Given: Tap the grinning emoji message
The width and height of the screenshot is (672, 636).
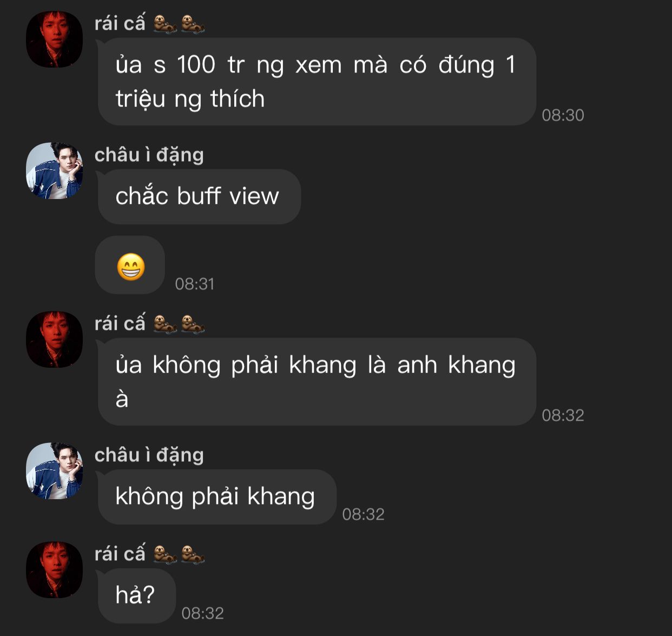Looking at the screenshot, I should (x=130, y=266).
